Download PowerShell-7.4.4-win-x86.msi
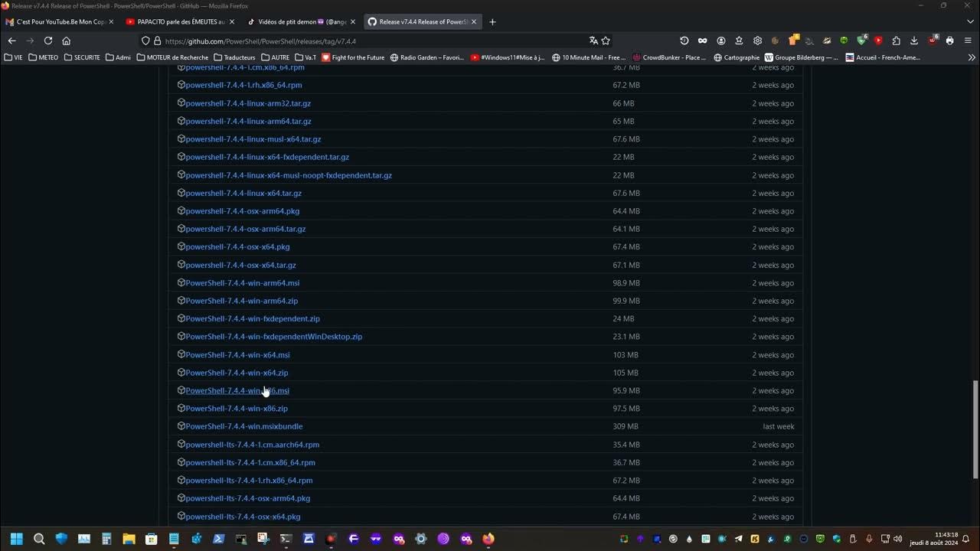 pos(237,391)
